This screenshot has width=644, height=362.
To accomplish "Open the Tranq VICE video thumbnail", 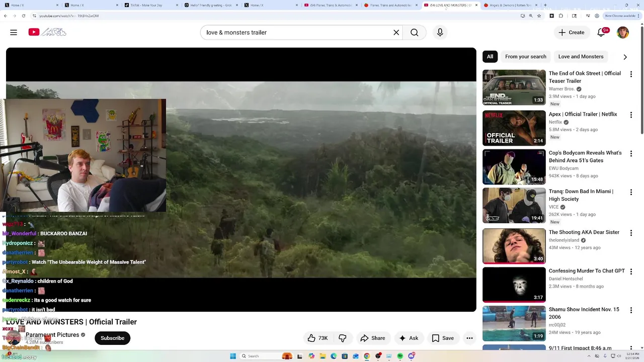I will [x=514, y=206].
